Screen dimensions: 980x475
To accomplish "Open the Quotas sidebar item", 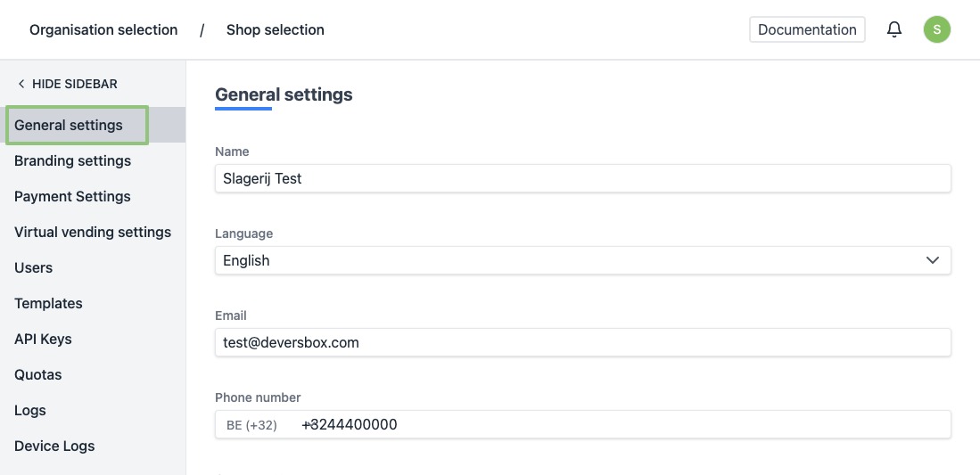I will (x=38, y=374).
